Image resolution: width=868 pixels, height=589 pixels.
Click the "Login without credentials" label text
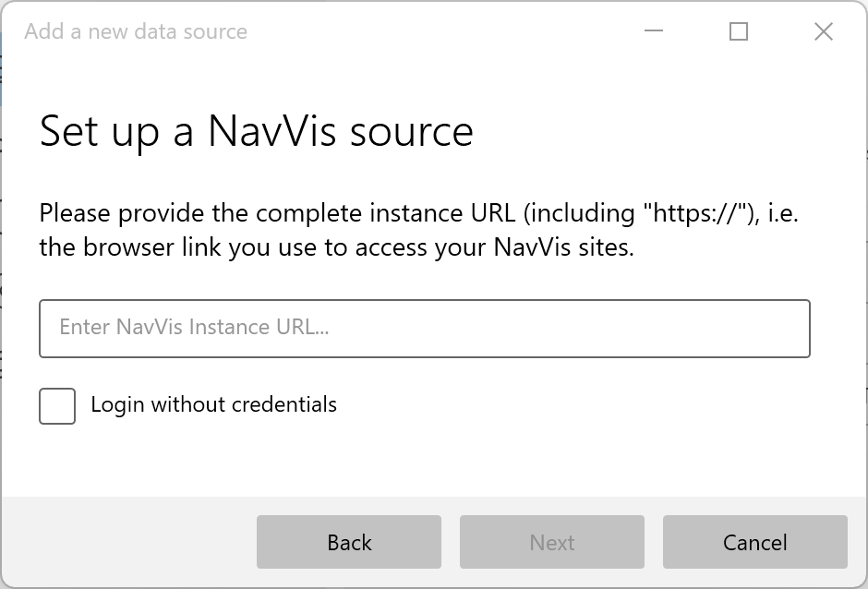click(x=213, y=404)
